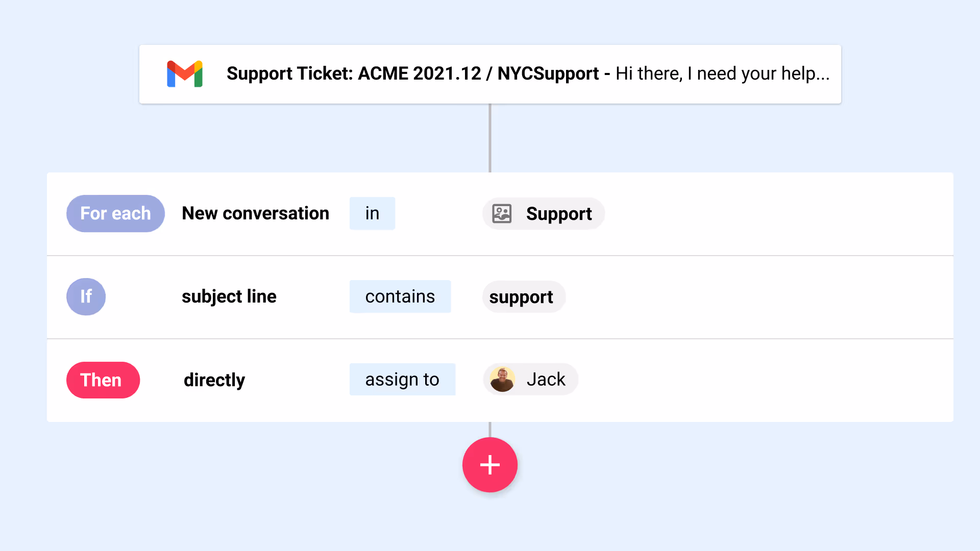Select the 'For each' rule pill

[x=115, y=214]
